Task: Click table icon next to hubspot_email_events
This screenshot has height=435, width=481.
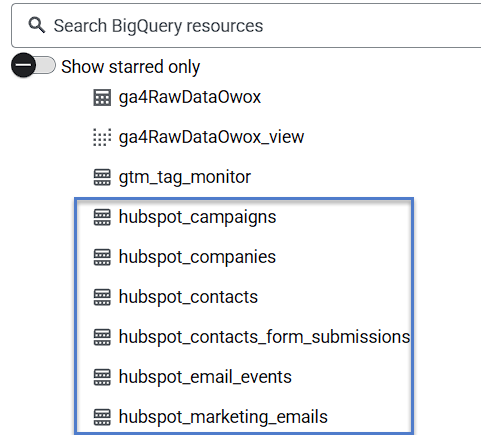Action: click(102, 377)
